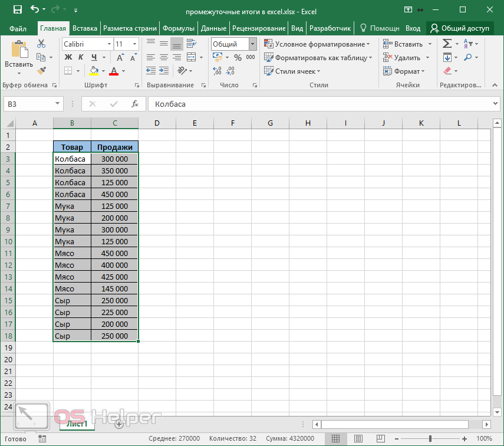Select column D header

pos(157,123)
